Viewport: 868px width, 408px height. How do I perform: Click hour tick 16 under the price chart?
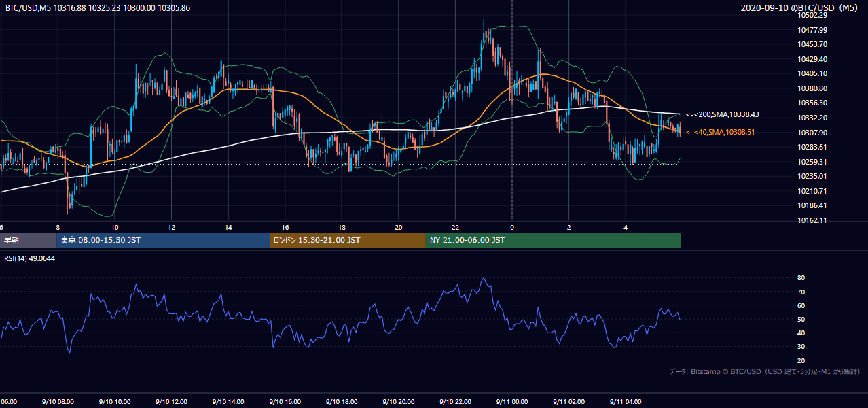click(285, 228)
